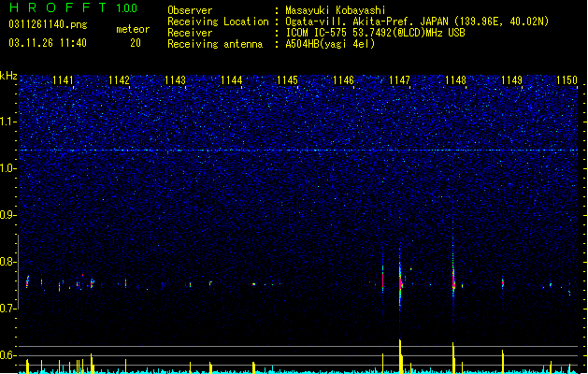This screenshot has height=374, width=588.
Task: Click the 1.0 kHz frequency axis label
Action: pyautogui.click(x=7, y=168)
